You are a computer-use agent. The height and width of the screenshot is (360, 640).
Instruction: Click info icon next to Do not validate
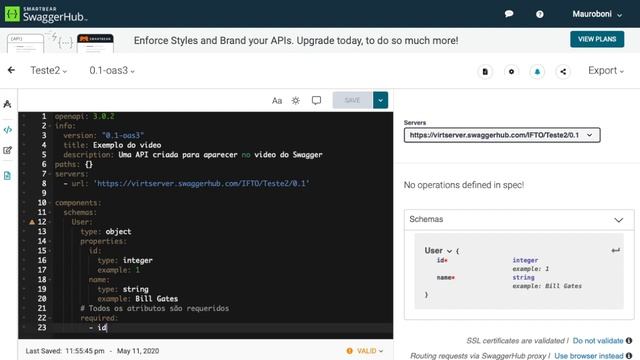(629, 340)
